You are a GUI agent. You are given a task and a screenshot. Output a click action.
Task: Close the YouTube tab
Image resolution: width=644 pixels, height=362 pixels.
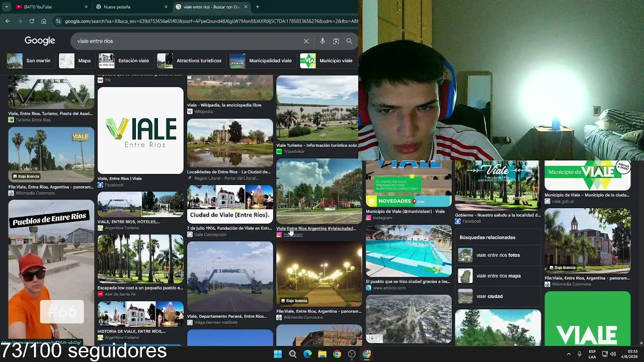coord(86,7)
